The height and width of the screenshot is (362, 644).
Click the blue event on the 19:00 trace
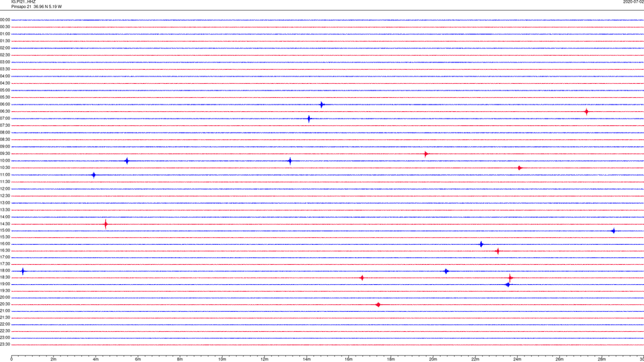pyautogui.click(x=508, y=284)
